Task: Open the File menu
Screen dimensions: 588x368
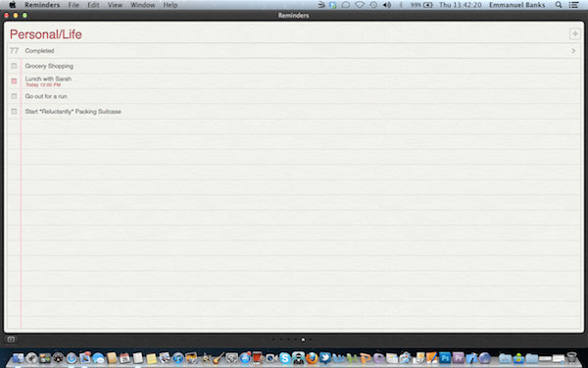Action: (x=73, y=5)
